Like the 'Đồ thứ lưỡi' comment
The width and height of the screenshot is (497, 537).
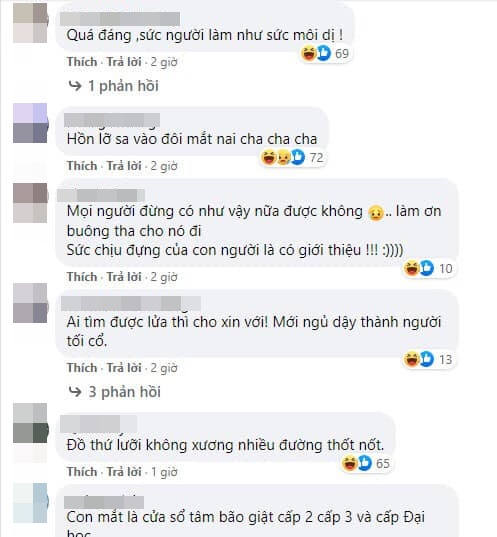pos(82,472)
